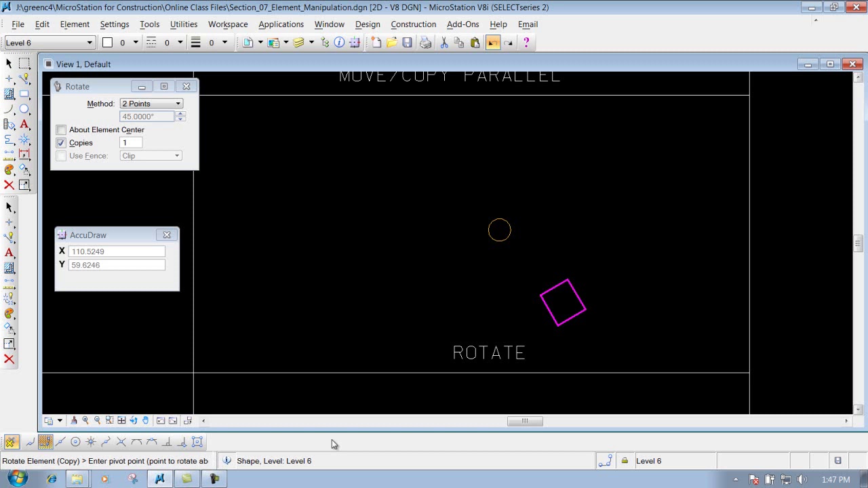Click the Print icon in toolbar
Screen dimensions: 868x488
tap(425, 43)
